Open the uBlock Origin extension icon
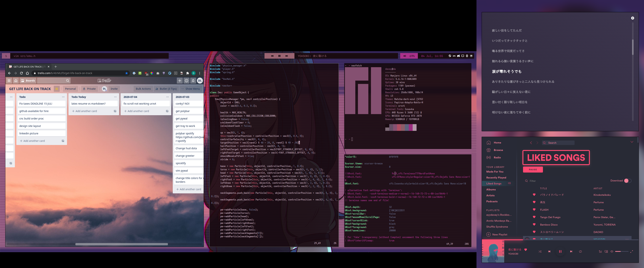644x268 pixels. [x=146, y=73]
